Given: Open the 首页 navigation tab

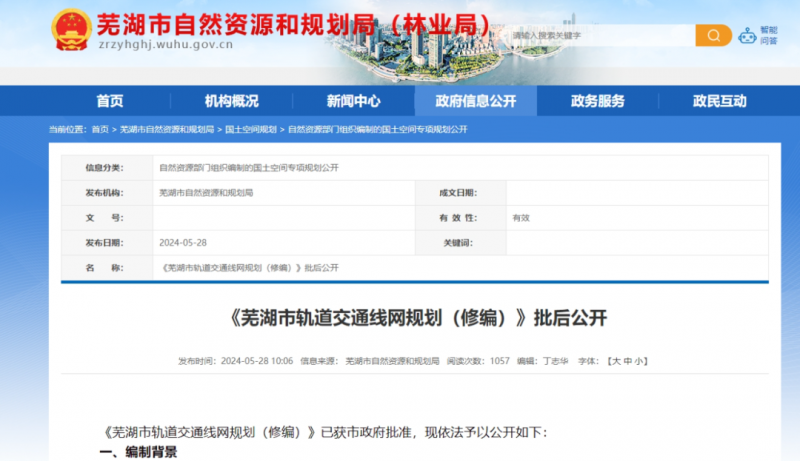Looking at the screenshot, I should pyautogui.click(x=110, y=101).
